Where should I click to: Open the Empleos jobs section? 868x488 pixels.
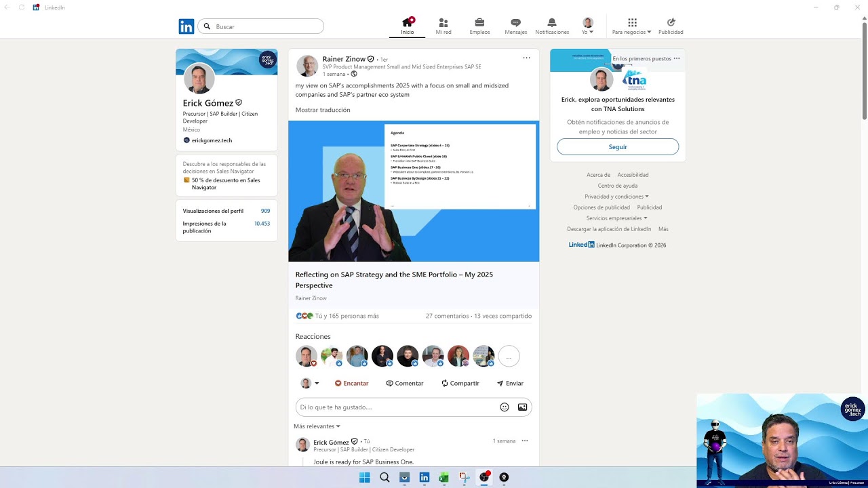[479, 26]
